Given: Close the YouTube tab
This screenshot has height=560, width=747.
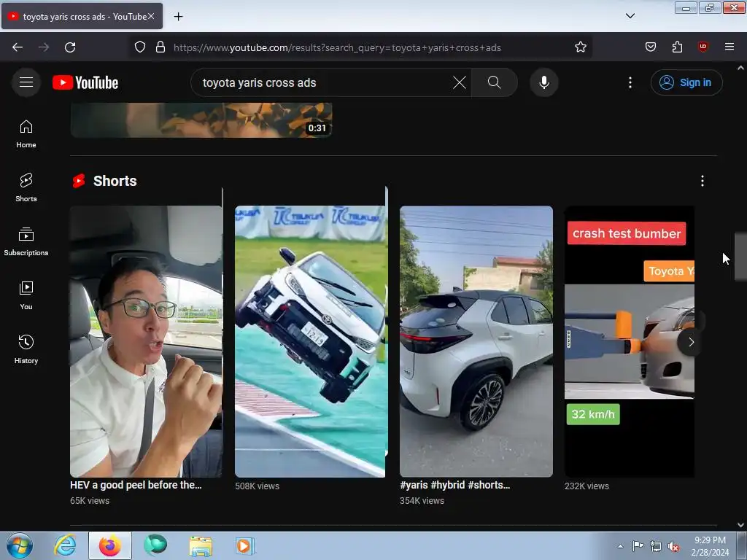Looking at the screenshot, I should click(x=150, y=16).
